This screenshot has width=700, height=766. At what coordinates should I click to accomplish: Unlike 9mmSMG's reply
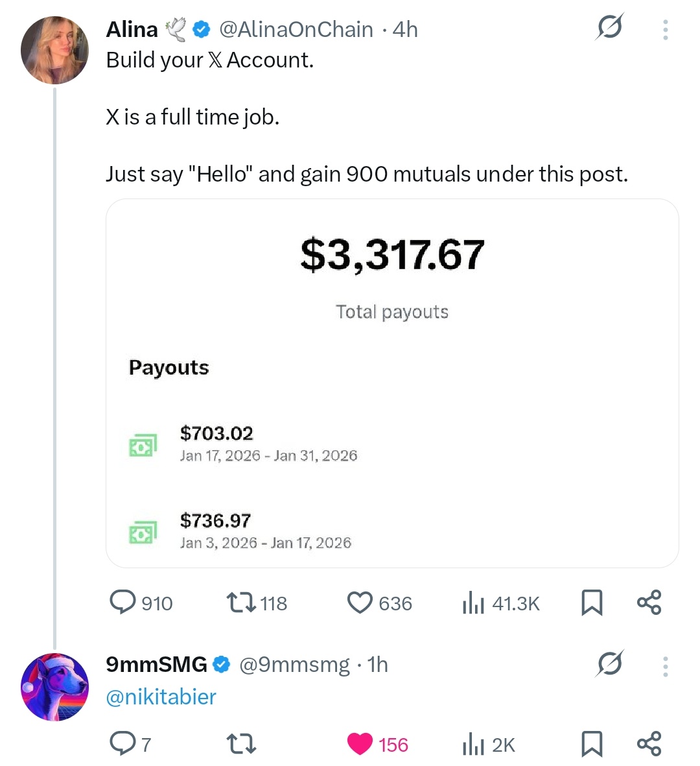click(x=360, y=744)
